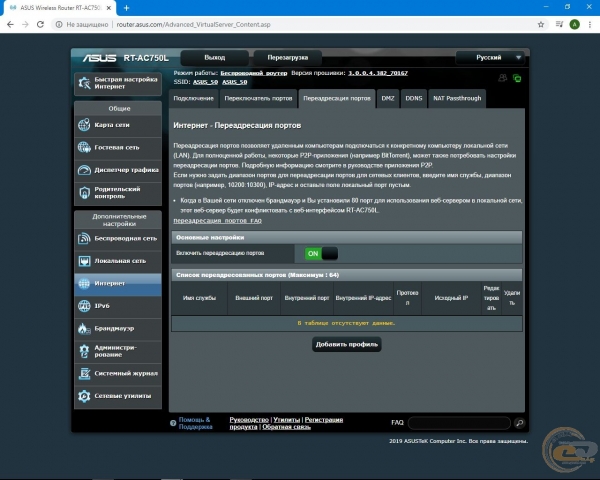Viewport: 600px width, 480px height.
Task: Open the Системный журнал icon
Action: (84, 373)
